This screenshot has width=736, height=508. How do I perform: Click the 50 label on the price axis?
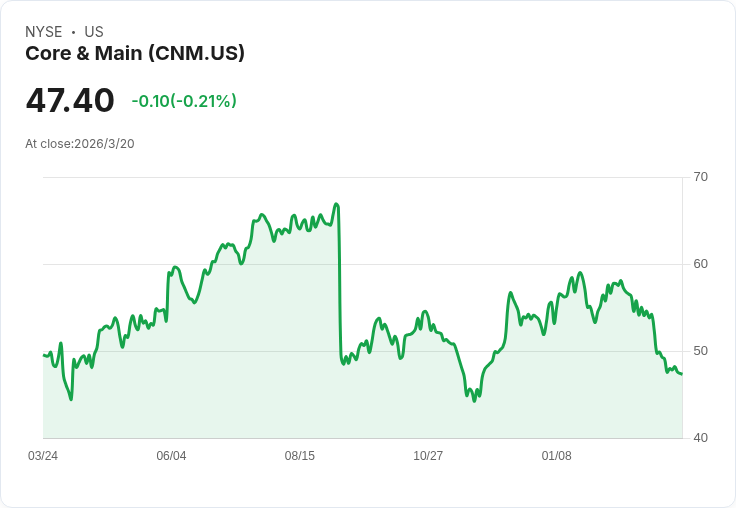tap(700, 351)
